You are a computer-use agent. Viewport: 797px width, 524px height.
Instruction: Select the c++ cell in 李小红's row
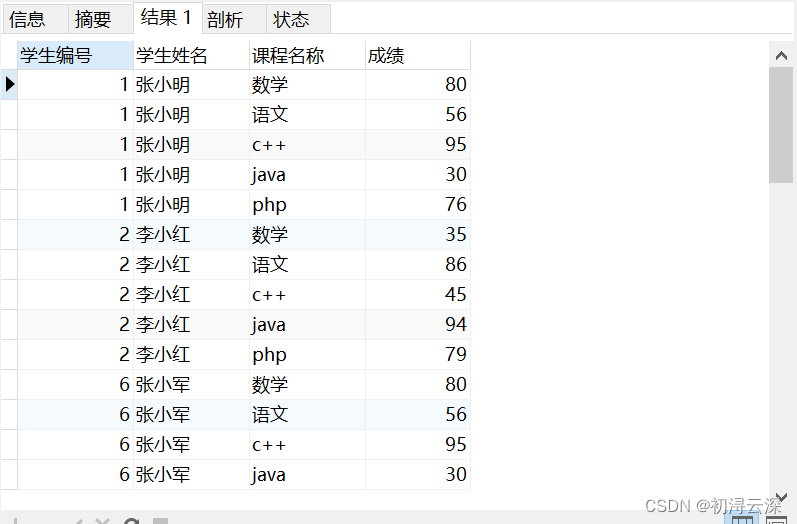point(308,294)
